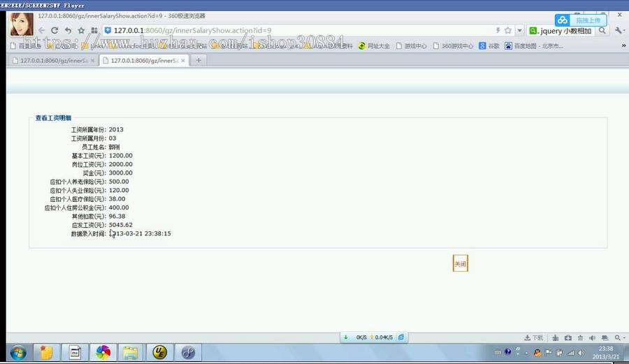
Task: Close the active second tab
Action: pos(183,61)
